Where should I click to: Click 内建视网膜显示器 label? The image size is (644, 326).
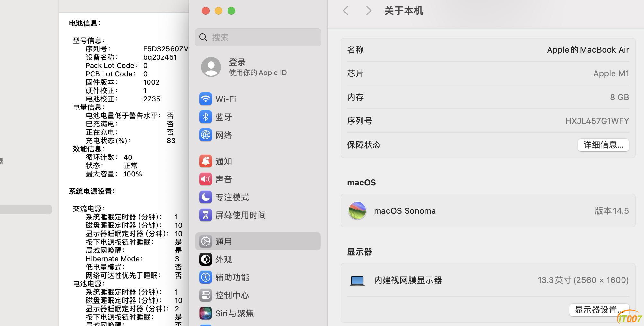tap(408, 280)
